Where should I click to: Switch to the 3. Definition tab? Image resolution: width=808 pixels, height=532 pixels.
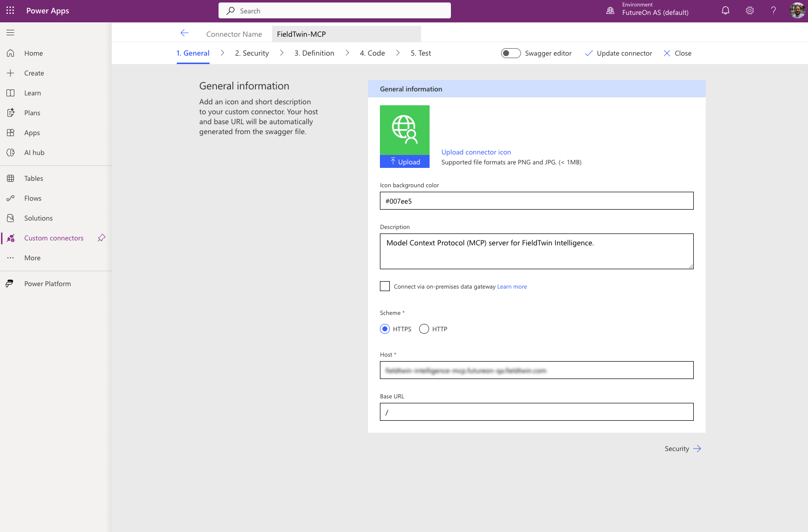coord(314,53)
